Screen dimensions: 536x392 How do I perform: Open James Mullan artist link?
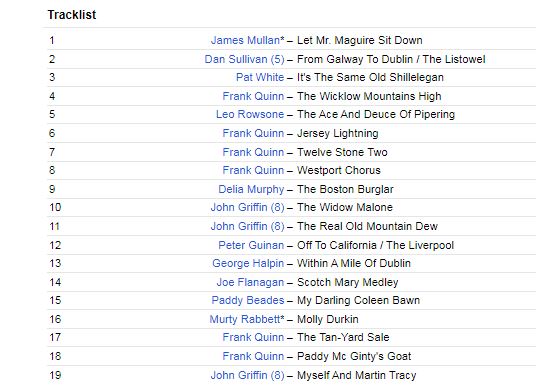[x=247, y=40]
